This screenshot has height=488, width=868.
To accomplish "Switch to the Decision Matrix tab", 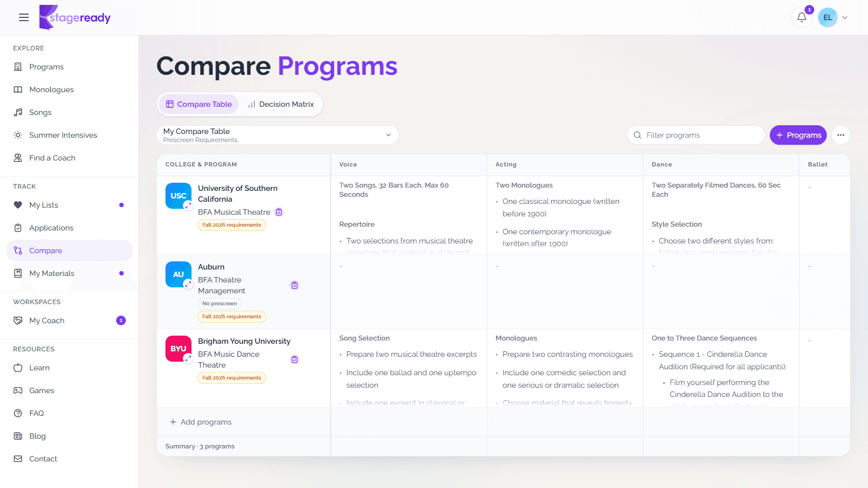I will click(x=281, y=104).
